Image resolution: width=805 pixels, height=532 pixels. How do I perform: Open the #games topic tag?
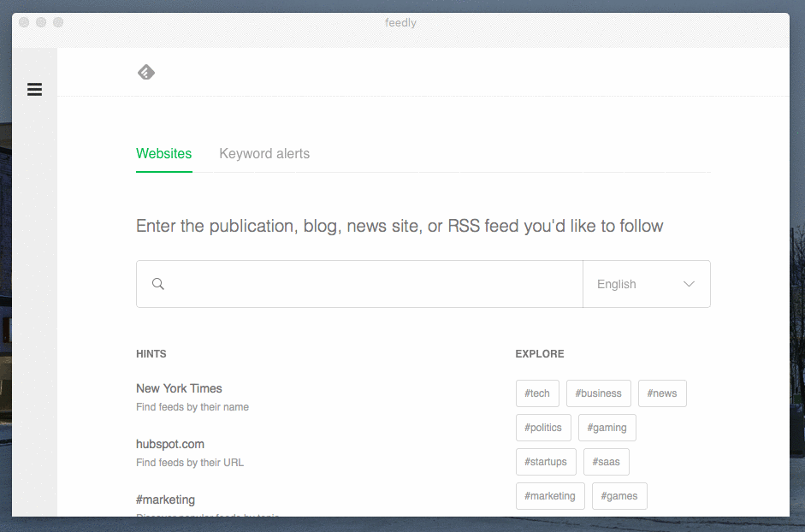coord(619,496)
